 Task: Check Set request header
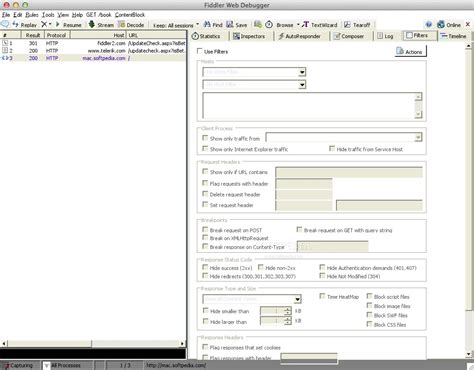point(205,204)
